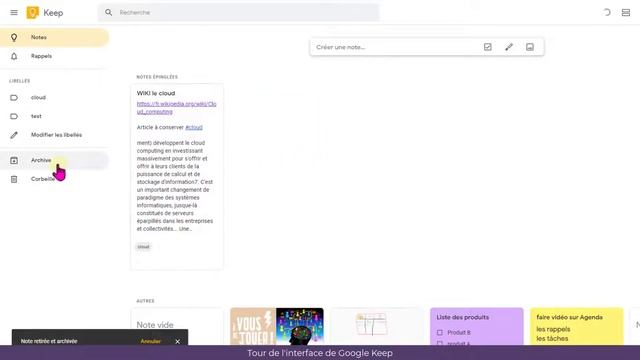The width and height of the screenshot is (640, 360).
Task: Open the Archive section
Action: [54, 160]
